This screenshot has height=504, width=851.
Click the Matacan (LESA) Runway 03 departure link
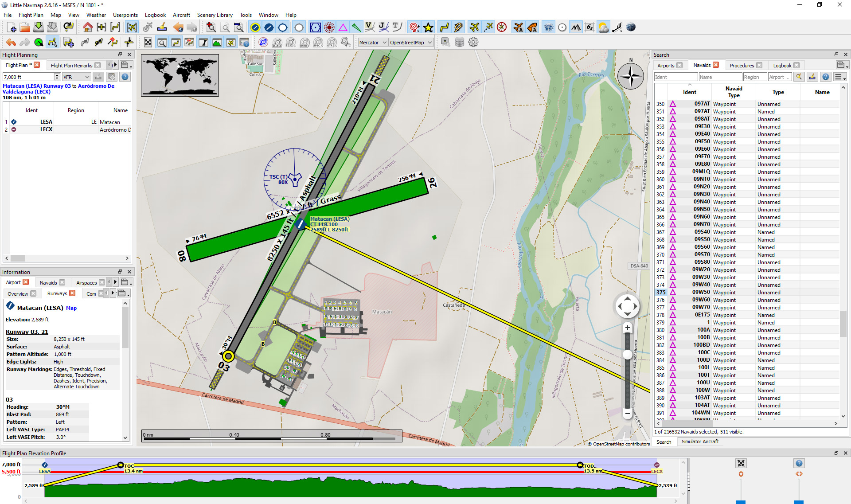[37, 86]
